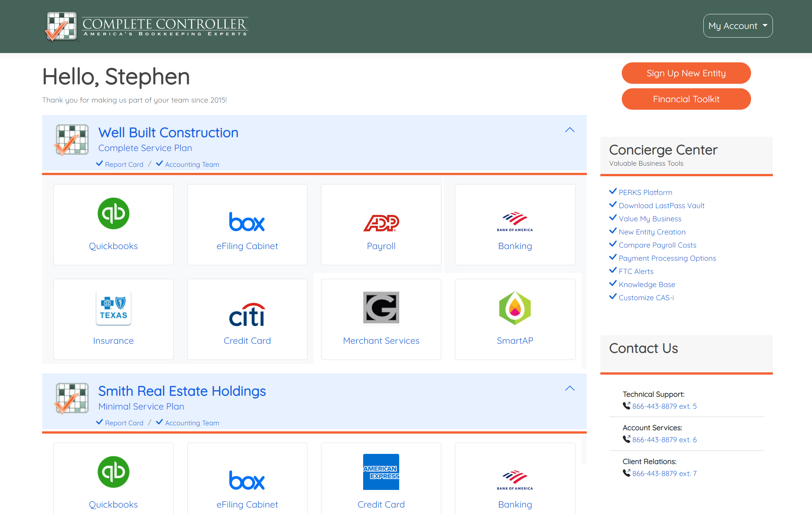Open Report Card under Smith Real Estate Holdings

[x=124, y=423]
